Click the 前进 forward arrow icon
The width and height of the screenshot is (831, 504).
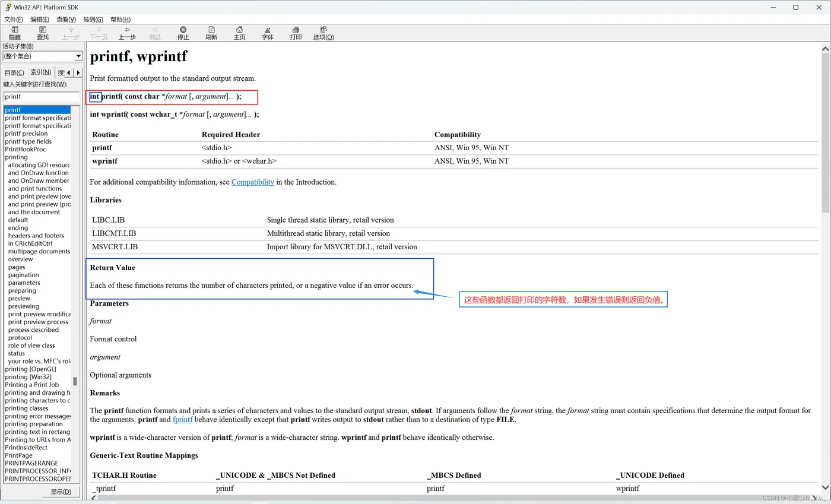pos(155,30)
